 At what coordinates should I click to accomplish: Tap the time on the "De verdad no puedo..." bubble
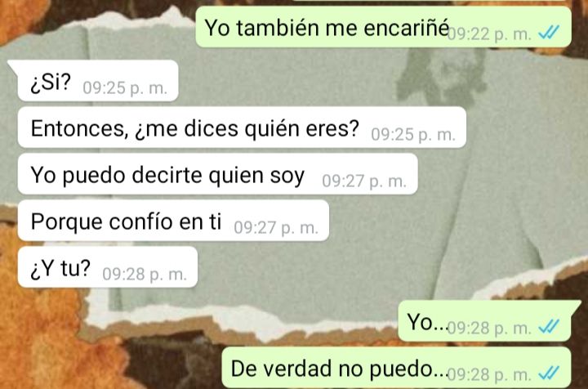point(490,374)
